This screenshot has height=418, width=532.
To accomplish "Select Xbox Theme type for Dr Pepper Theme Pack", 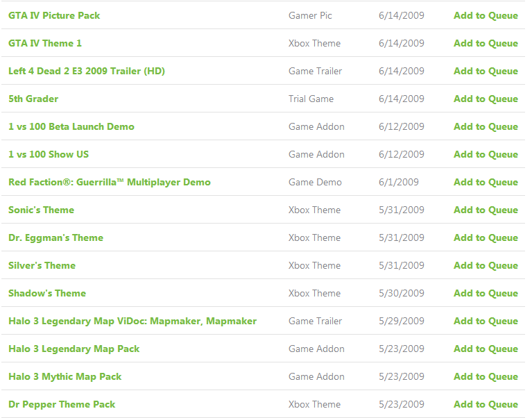I will tap(314, 404).
